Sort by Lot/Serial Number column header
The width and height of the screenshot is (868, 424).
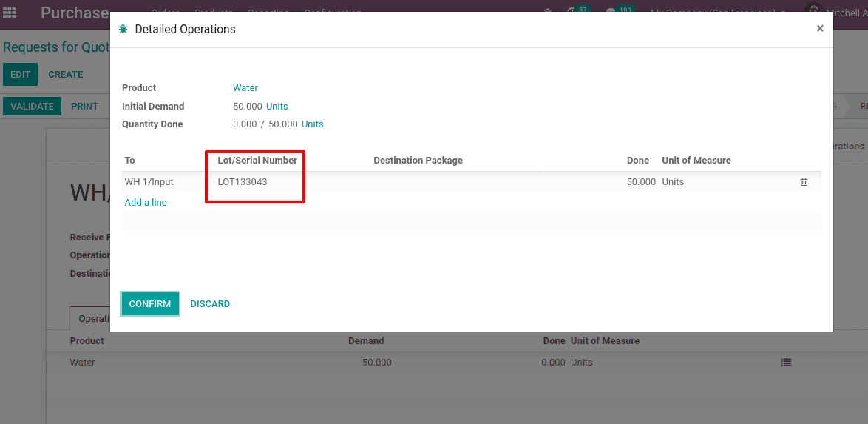(x=257, y=160)
